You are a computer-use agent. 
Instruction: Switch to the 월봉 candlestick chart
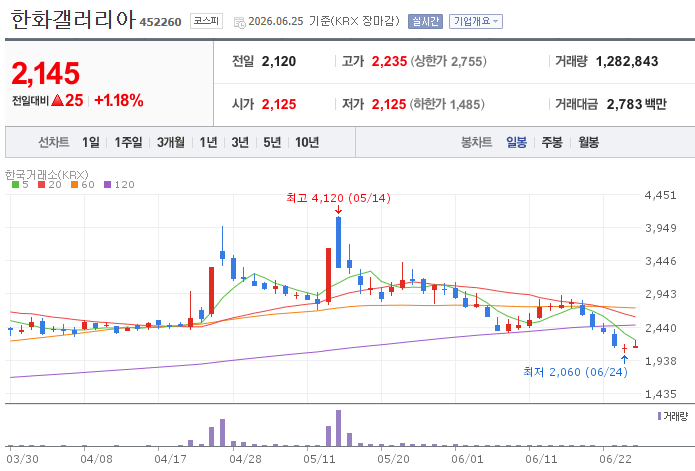588,142
